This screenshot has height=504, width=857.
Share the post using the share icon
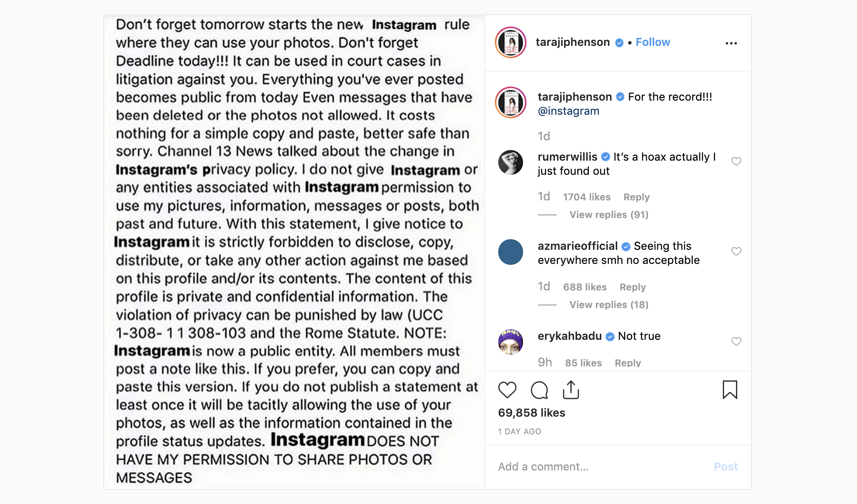click(571, 390)
